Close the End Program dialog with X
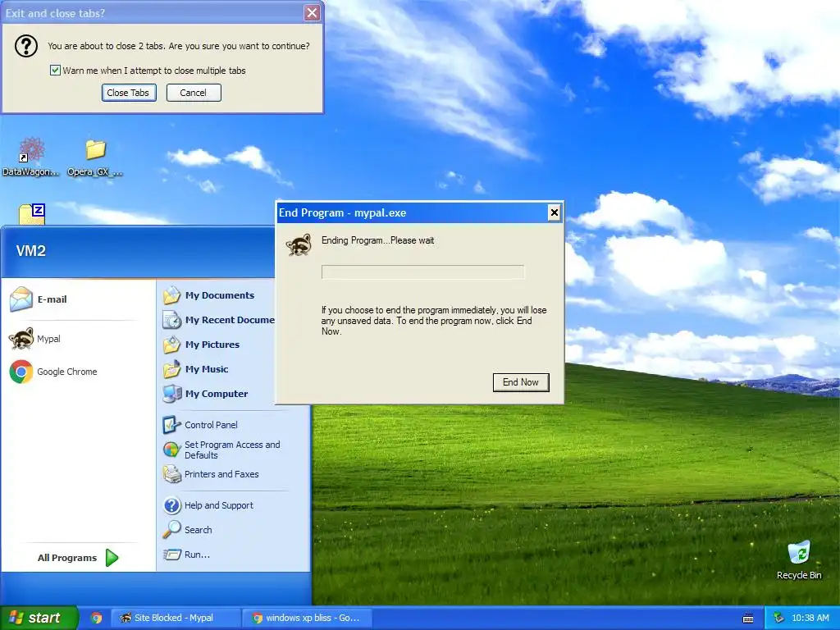The image size is (840, 630). (x=554, y=212)
